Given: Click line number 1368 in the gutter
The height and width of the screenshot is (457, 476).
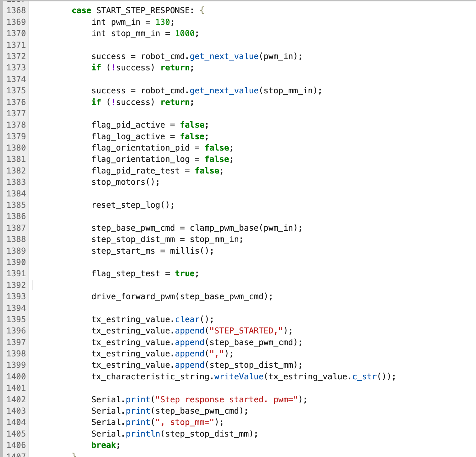Looking at the screenshot, I should pyautogui.click(x=16, y=10).
